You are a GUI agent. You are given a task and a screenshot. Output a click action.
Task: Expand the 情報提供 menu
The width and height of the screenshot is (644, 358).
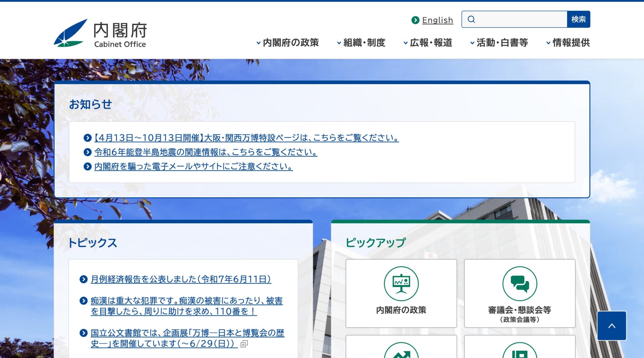click(568, 43)
